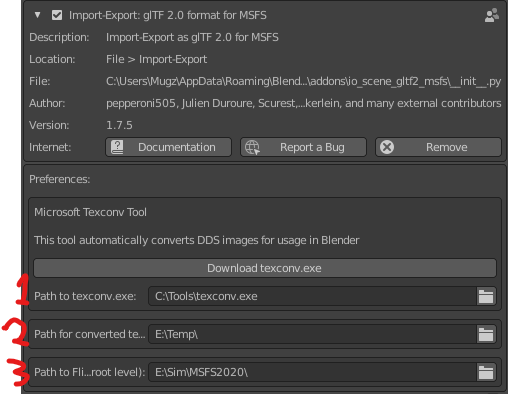Click the 'File > Import-Export' location text
The image size is (508, 394).
click(x=156, y=59)
